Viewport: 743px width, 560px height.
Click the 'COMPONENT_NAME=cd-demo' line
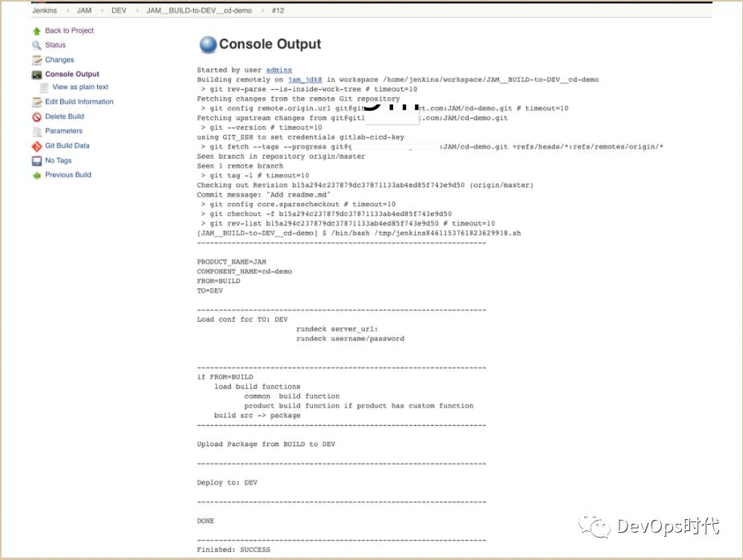245,271
